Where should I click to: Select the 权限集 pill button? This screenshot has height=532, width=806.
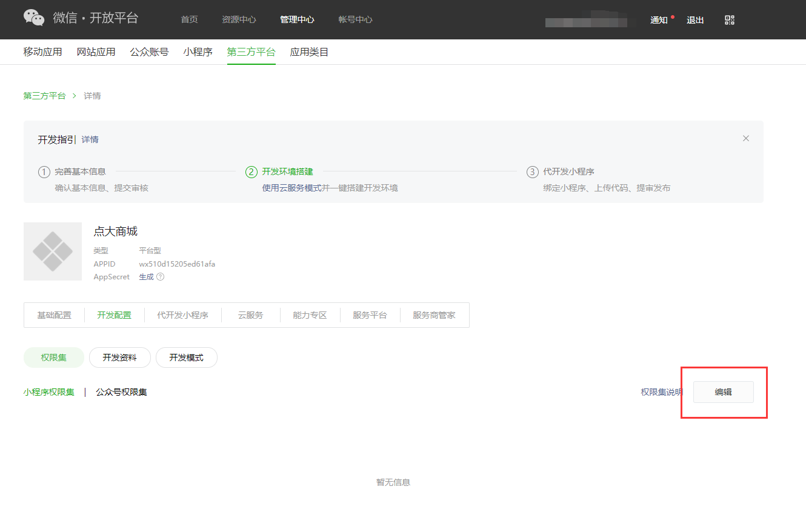(x=54, y=357)
